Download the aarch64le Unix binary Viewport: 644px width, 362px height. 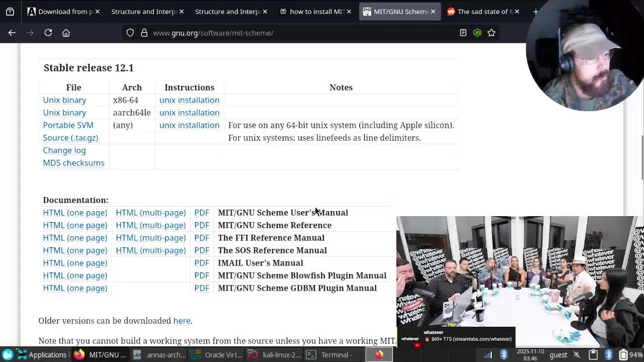pyautogui.click(x=64, y=113)
